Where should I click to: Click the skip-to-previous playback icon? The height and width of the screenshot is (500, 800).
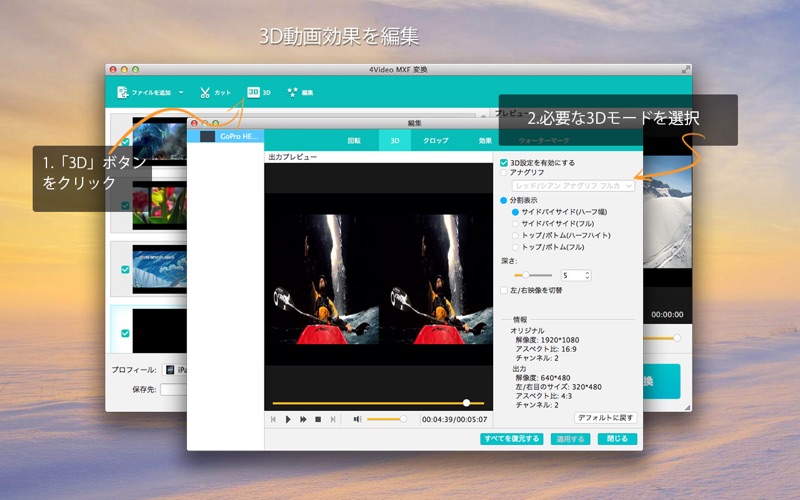(x=273, y=419)
